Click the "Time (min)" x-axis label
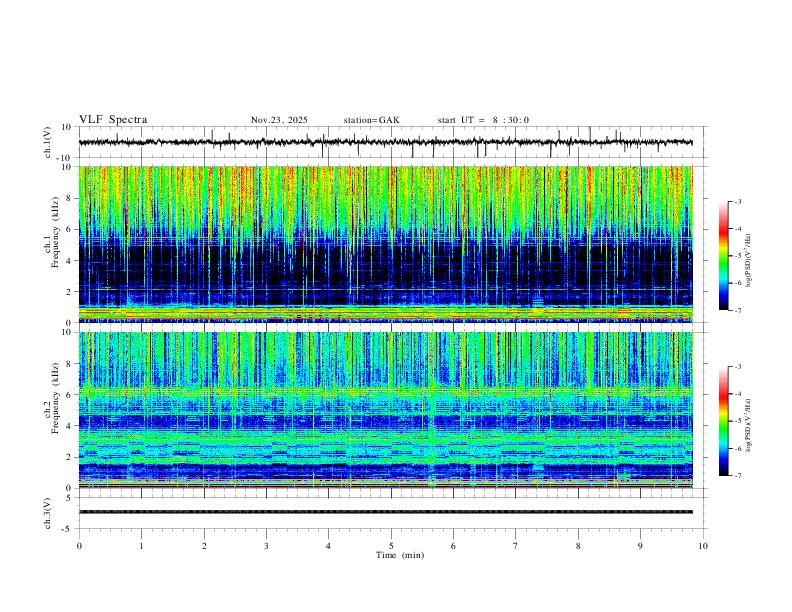 400,555
